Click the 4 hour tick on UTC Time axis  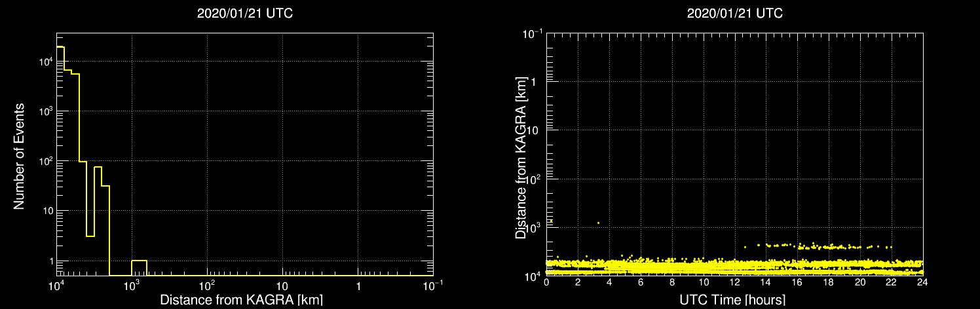click(x=609, y=283)
